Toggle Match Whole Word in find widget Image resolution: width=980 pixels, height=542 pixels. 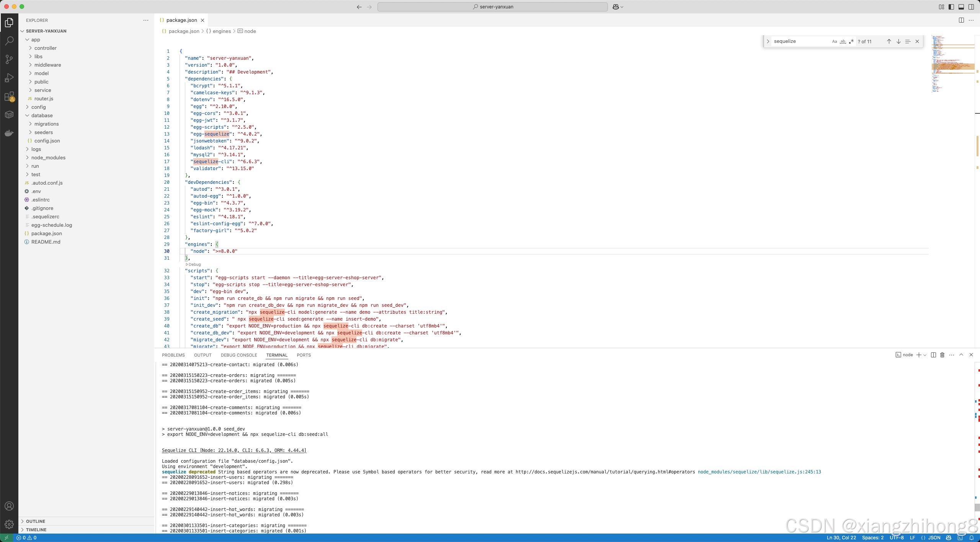point(843,41)
